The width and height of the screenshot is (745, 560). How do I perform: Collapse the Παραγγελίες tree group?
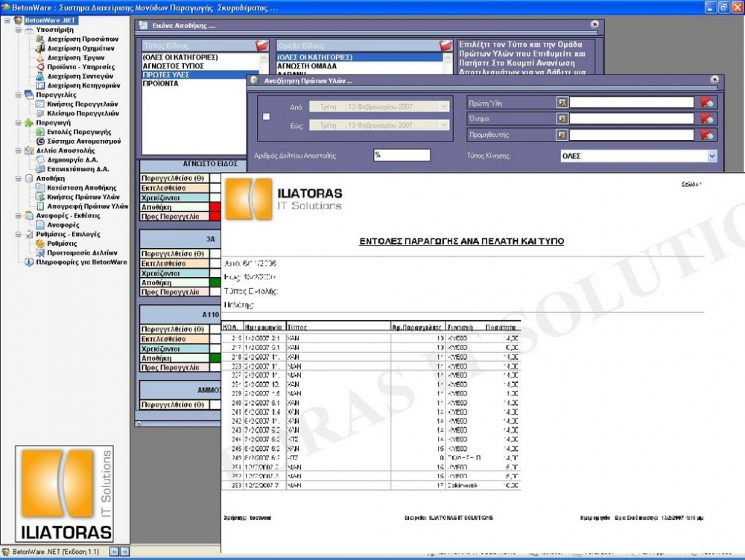tap(18, 95)
